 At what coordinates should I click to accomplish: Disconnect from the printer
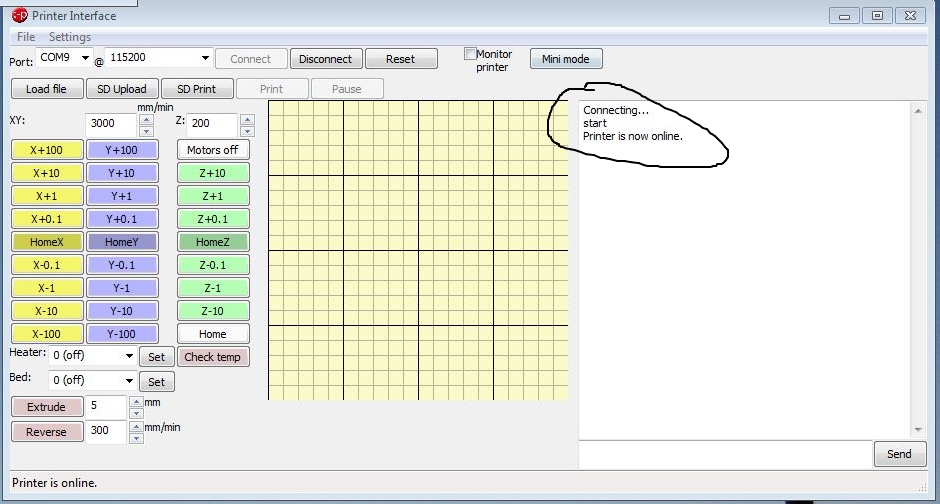326,59
